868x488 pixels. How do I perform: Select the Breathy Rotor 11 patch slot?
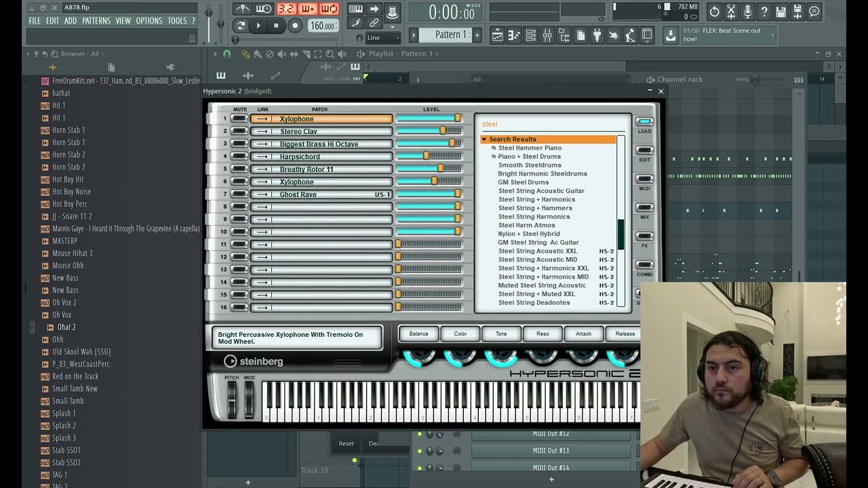321,169
